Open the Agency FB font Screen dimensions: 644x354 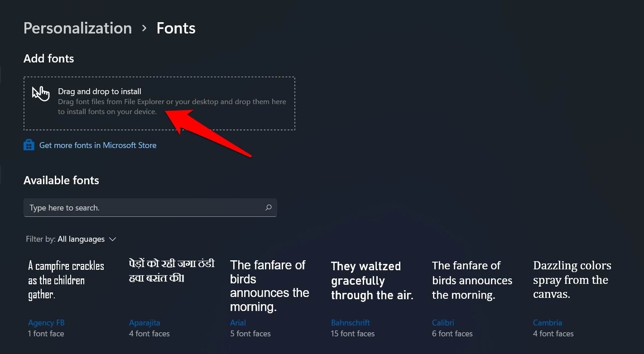point(46,323)
